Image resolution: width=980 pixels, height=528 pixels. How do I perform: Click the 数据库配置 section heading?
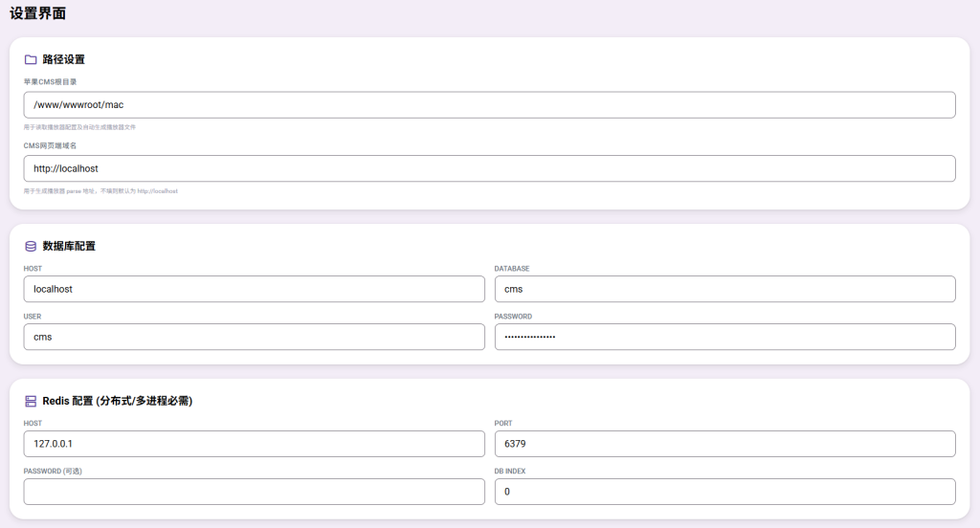point(69,246)
